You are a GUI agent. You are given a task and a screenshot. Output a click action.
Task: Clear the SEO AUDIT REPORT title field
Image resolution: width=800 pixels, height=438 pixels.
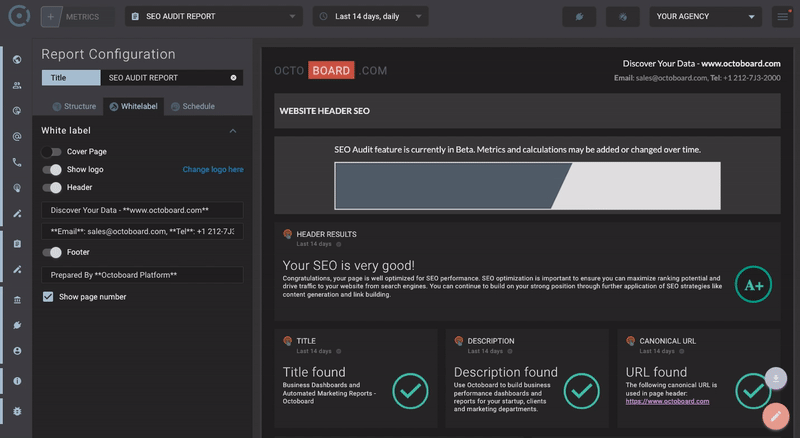tap(233, 78)
